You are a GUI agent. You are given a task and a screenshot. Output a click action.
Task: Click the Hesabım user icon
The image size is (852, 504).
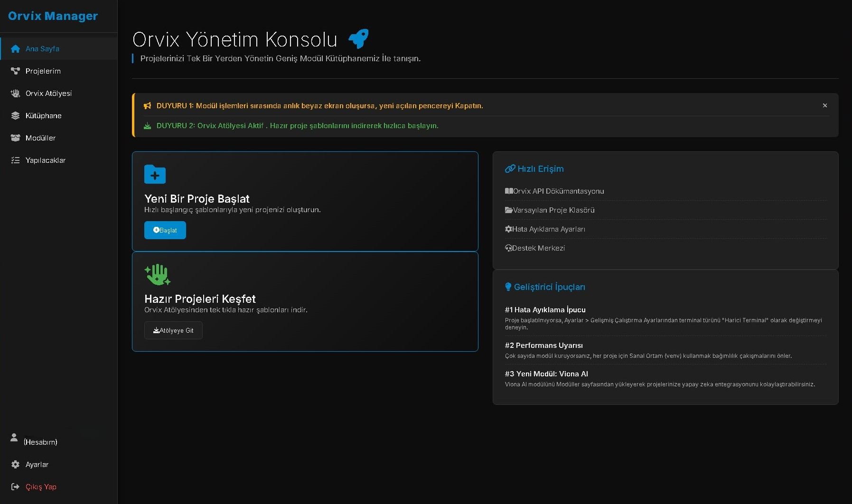tap(14, 438)
